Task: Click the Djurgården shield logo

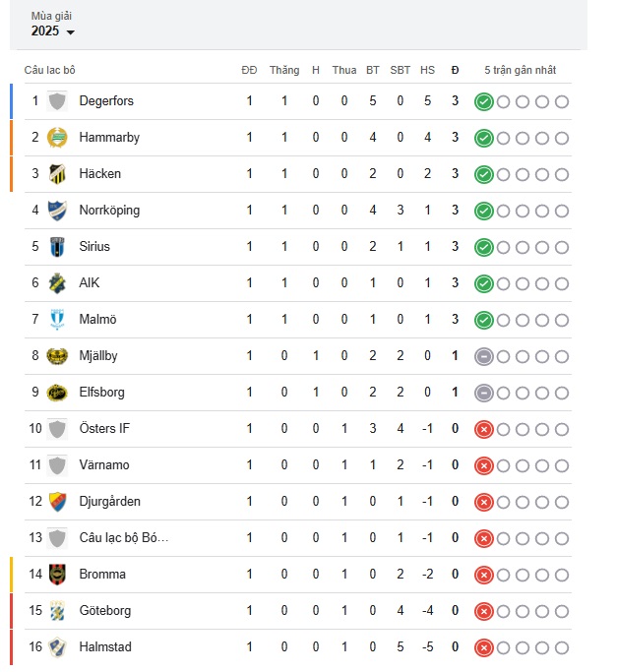Action: click(x=57, y=502)
